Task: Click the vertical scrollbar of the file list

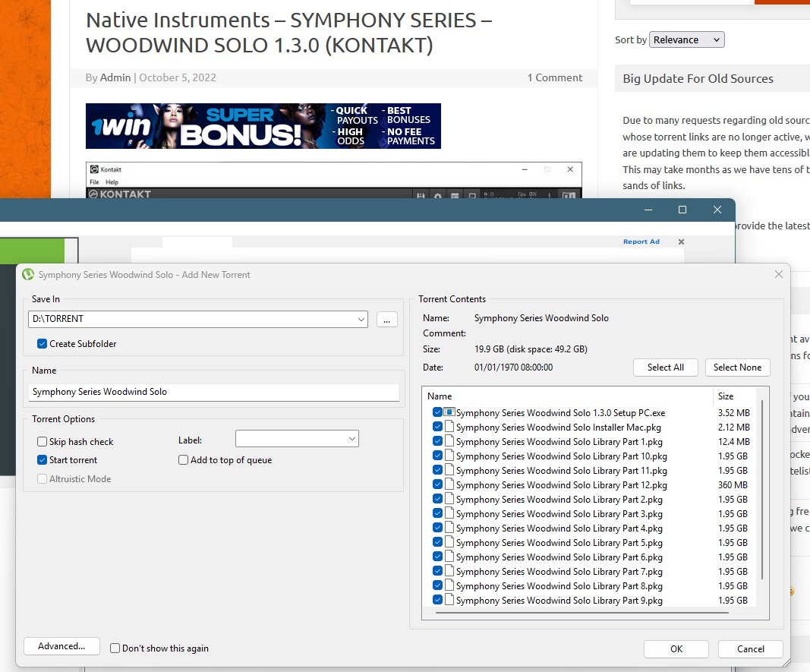Action: [x=762, y=488]
